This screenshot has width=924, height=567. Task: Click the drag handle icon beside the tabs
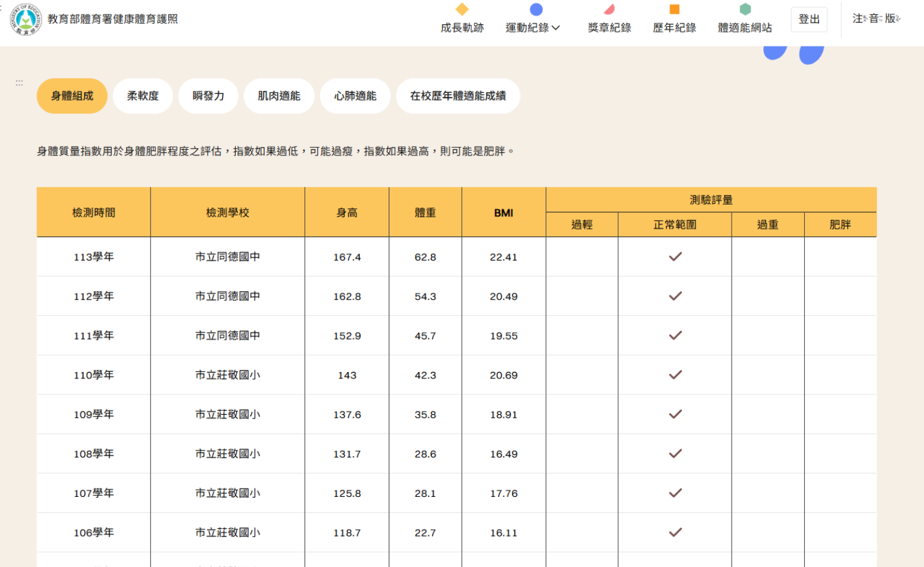pyautogui.click(x=18, y=82)
